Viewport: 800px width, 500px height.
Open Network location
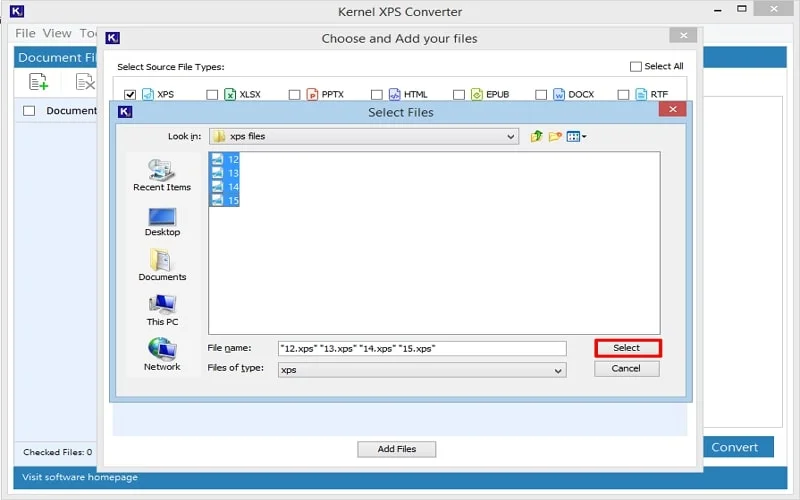[x=162, y=354]
